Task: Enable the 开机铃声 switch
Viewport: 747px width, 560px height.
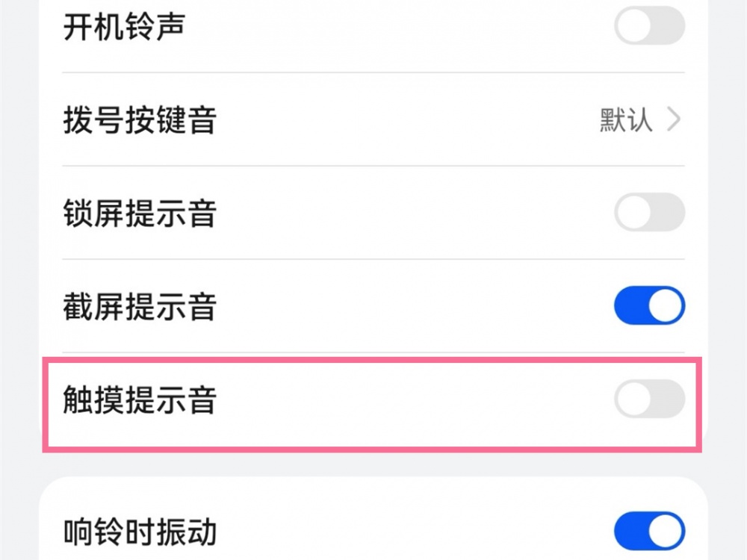Action: pyautogui.click(x=649, y=25)
